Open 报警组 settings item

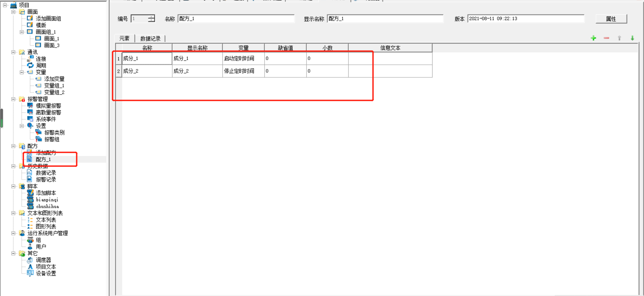coord(52,139)
